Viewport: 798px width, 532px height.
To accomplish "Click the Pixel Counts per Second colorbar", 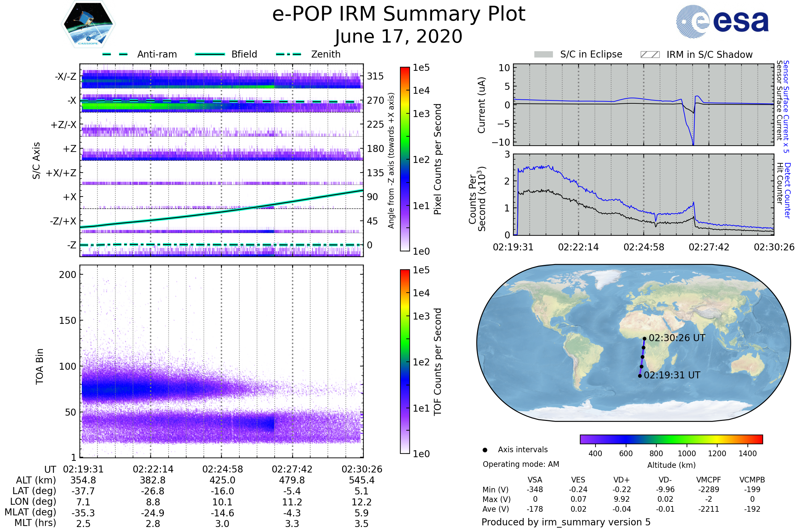I will (x=405, y=159).
